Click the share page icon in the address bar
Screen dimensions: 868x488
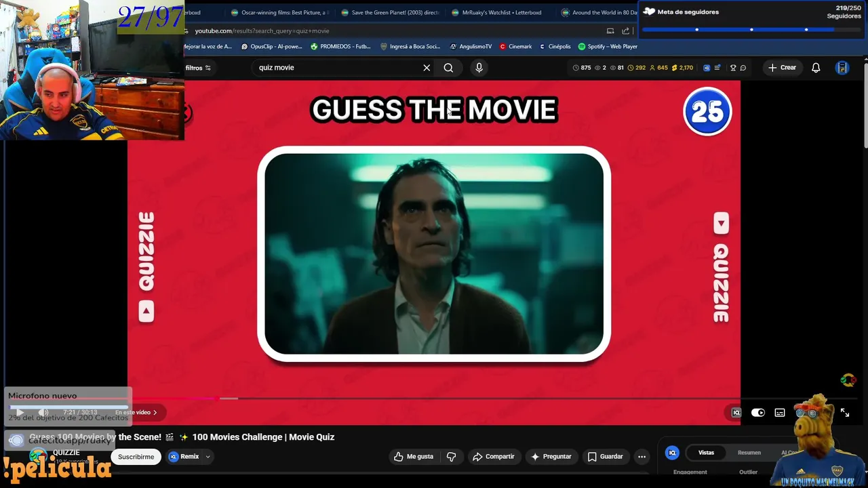tap(625, 30)
